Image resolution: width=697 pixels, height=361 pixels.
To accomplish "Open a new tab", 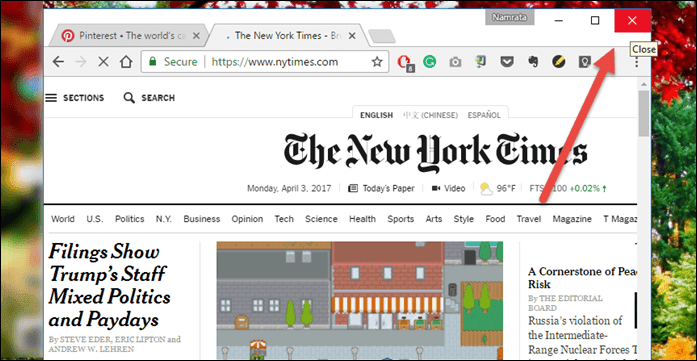I will (382, 36).
